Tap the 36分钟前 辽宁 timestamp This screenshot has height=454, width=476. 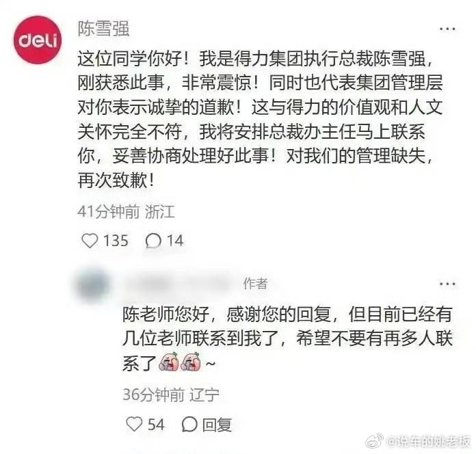[171, 395]
